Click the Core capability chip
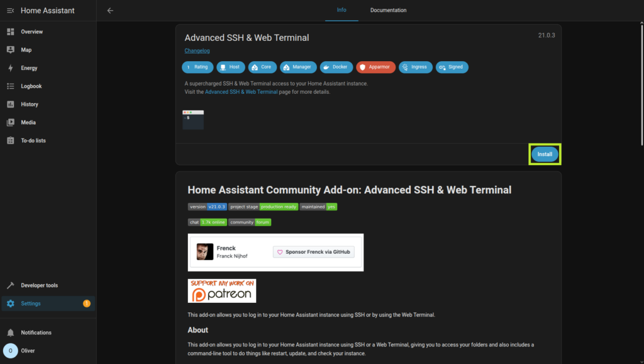This screenshot has height=364, width=644. pos(262,67)
